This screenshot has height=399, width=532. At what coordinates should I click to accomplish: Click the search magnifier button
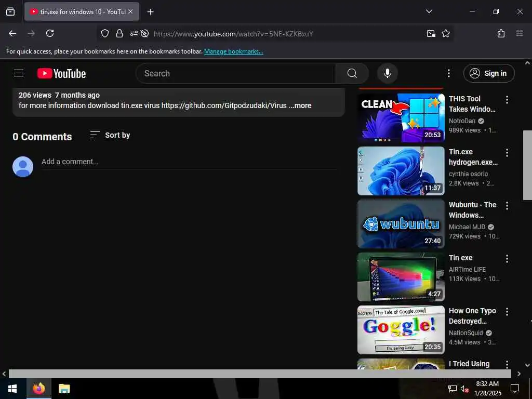pos(352,73)
